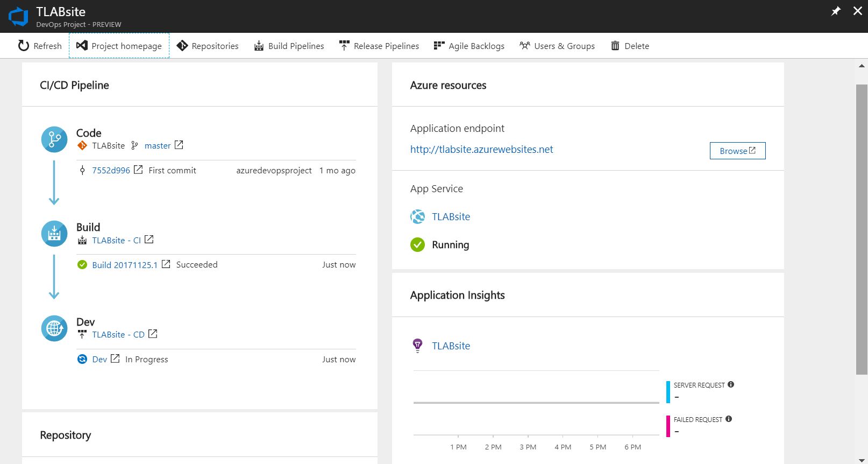The image size is (868, 464).
Task: Click the Build stage circle icon
Action: [x=54, y=234]
